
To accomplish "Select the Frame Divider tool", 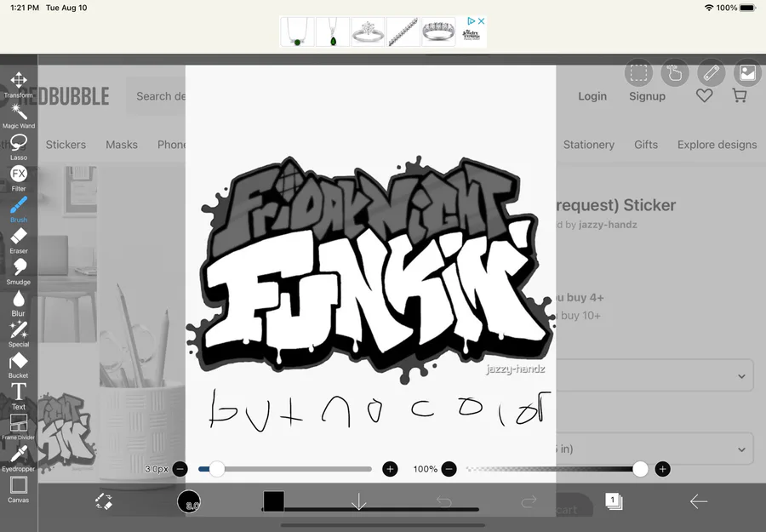I will click(x=19, y=428).
